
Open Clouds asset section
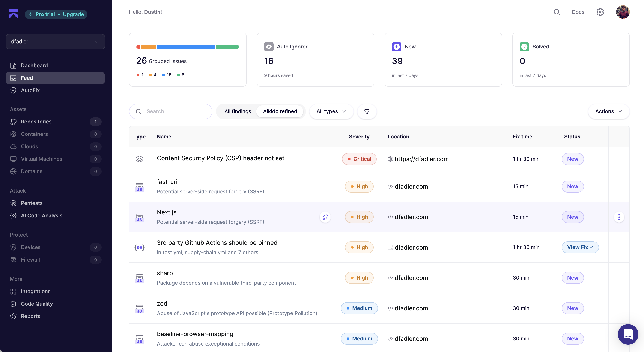[x=55, y=146]
